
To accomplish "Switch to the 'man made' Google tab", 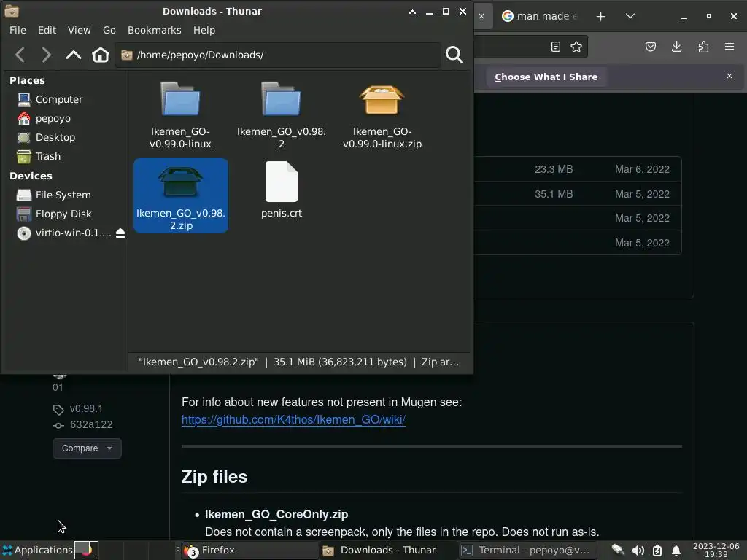I will coord(541,16).
